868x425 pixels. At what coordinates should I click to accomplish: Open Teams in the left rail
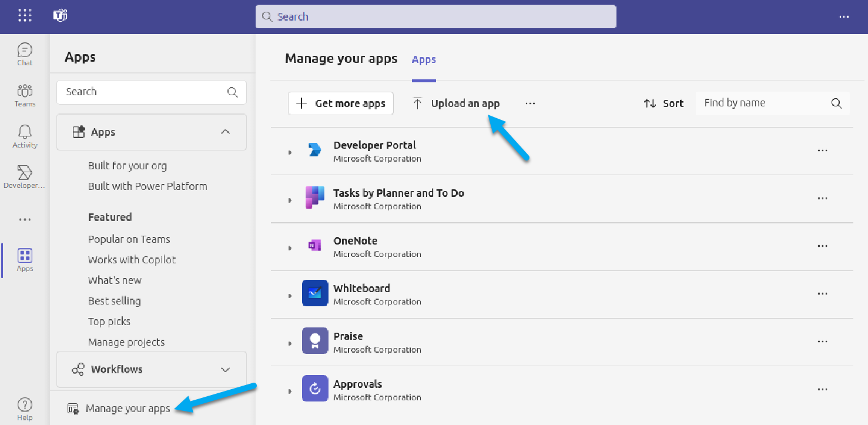(25, 95)
